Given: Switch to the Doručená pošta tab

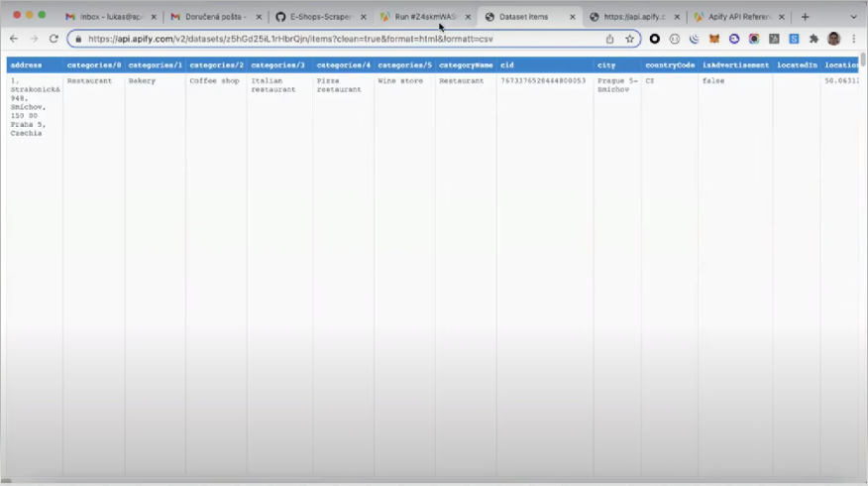Looking at the screenshot, I should point(215,17).
